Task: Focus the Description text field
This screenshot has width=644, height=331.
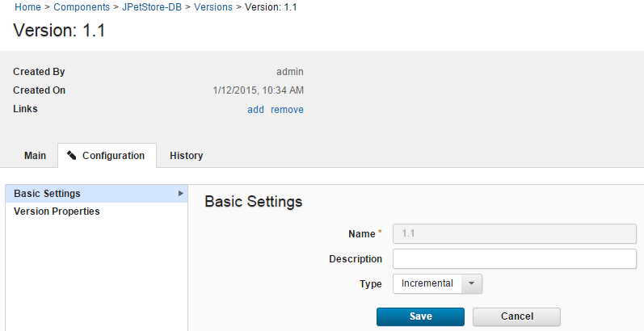Action: [514, 258]
